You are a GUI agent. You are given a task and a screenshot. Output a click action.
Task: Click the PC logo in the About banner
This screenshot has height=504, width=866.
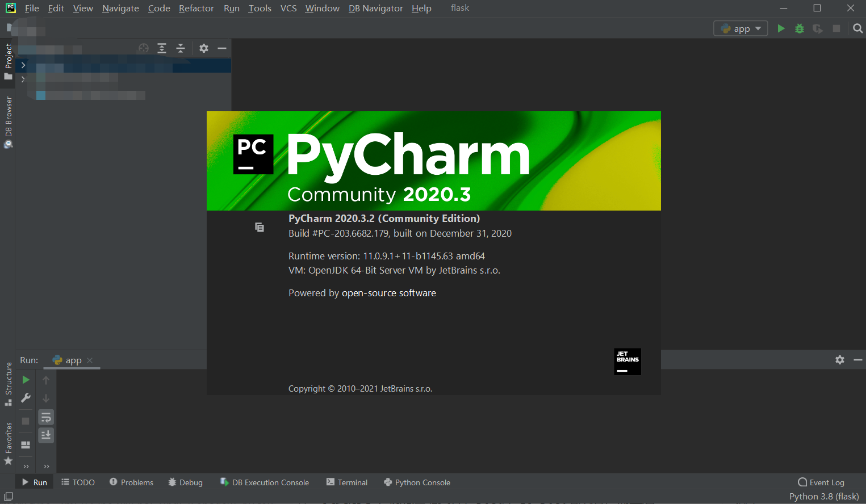[x=253, y=154]
